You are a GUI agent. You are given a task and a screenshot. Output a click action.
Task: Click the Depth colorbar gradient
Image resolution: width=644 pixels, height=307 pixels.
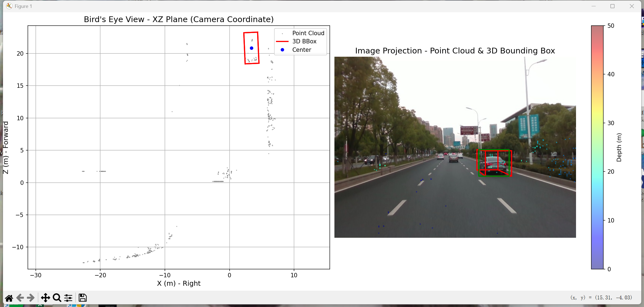(x=597, y=147)
